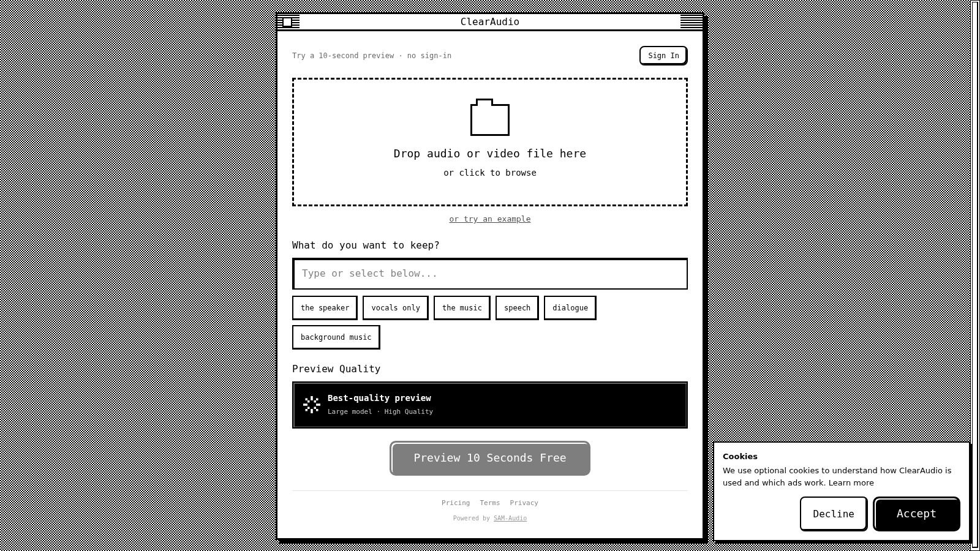Follow the Learn more cookie link
The width and height of the screenshot is (980, 551).
pyautogui.click(x=851, y=482)
